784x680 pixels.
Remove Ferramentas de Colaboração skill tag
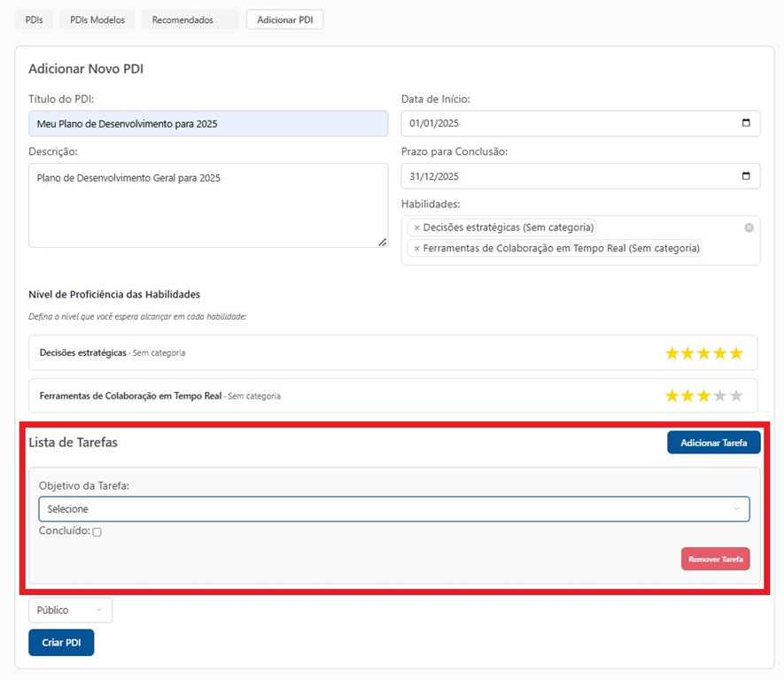coord(416,249)
